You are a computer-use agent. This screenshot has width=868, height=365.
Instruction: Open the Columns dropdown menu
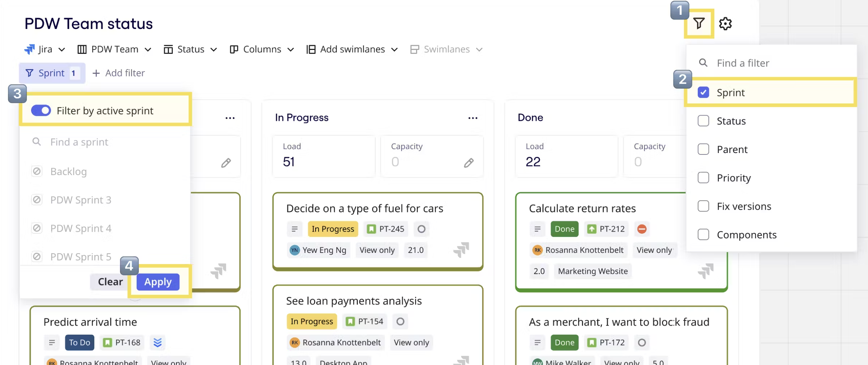[262, 50]
